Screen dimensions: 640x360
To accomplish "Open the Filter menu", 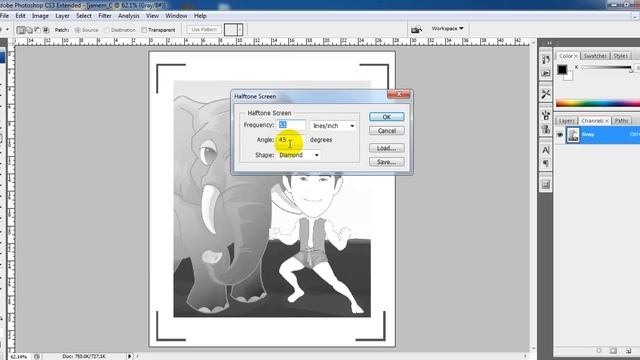I will pos(105,16).
